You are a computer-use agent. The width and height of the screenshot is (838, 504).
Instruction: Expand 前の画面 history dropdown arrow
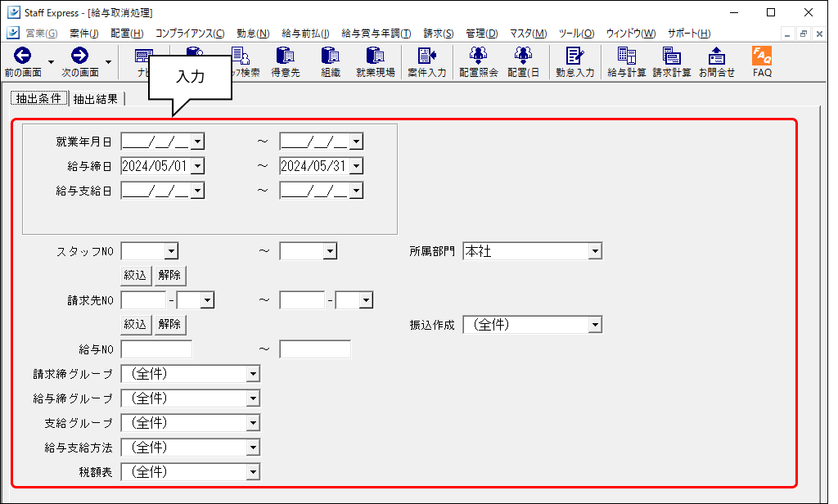(51, 62)
